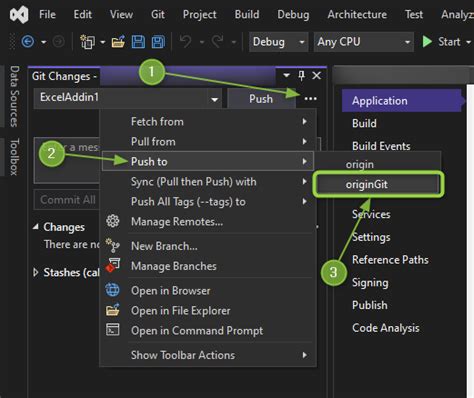Select the Settings properties tab
The width and height of the screenshot is (474, 398).
tap(371, 237)
